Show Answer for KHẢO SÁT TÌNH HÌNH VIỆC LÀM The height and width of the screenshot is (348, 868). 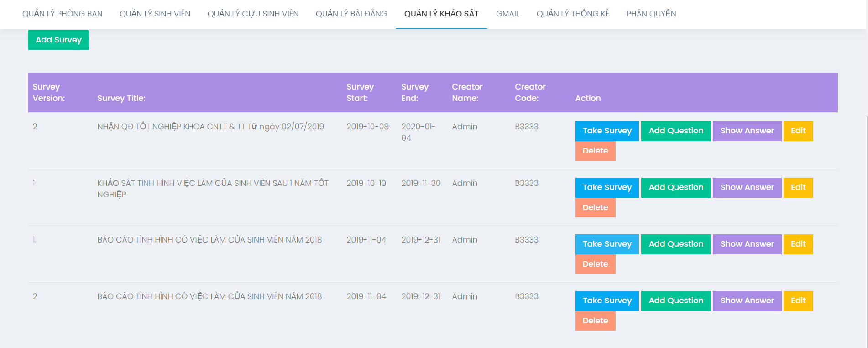point(747,187)
